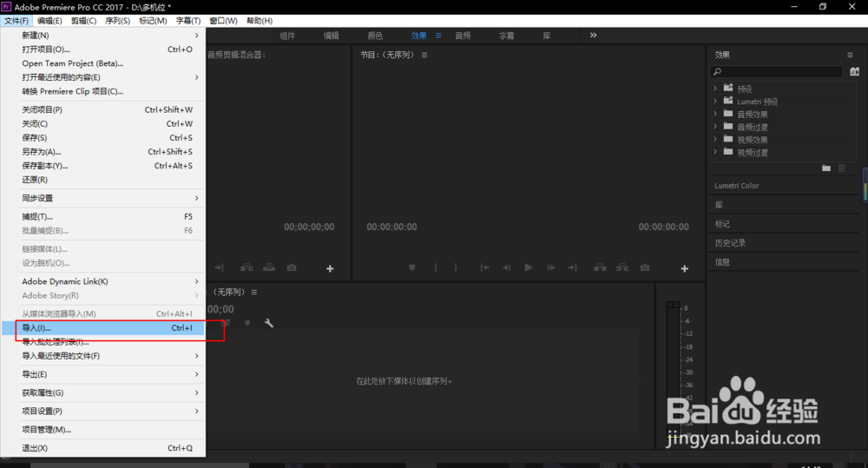The width and height of the screenshot is (868, 468).
Task: Switch to the 组件 workspace tab
Action: (287, 36)
